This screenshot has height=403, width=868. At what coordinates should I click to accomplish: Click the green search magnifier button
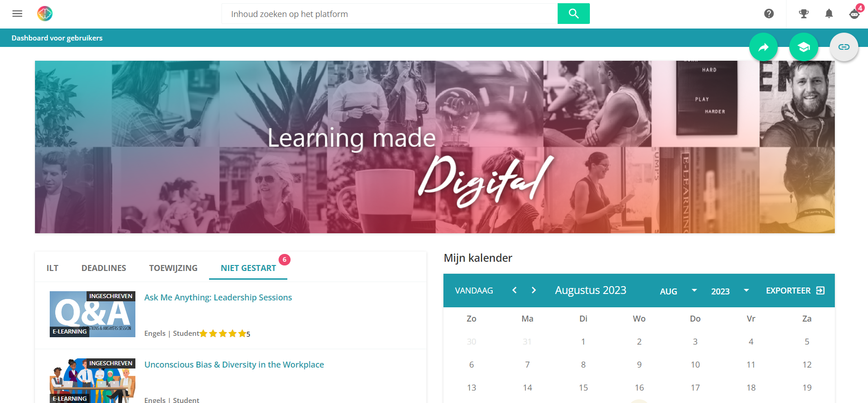(573, 14)
